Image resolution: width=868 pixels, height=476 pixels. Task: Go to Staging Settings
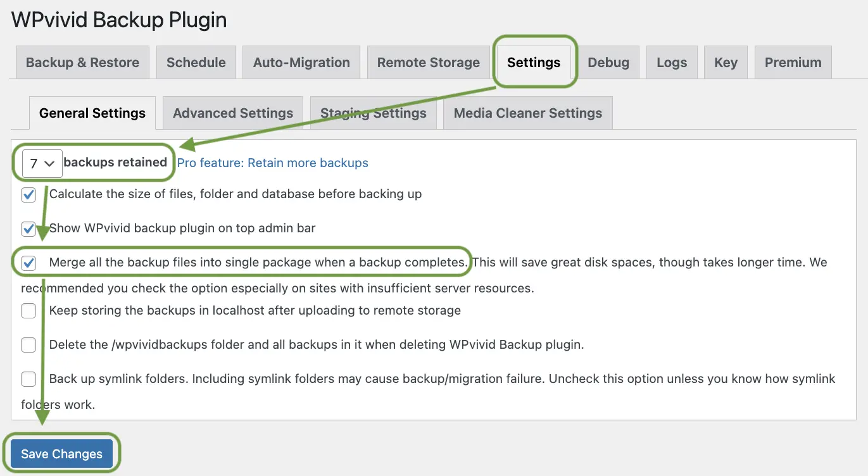(x=373, y=113)
